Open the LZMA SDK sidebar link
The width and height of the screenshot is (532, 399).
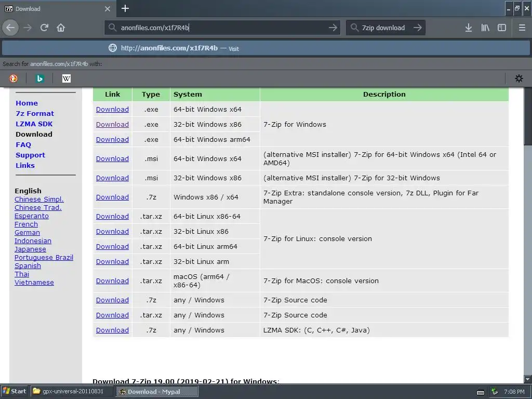34,124
